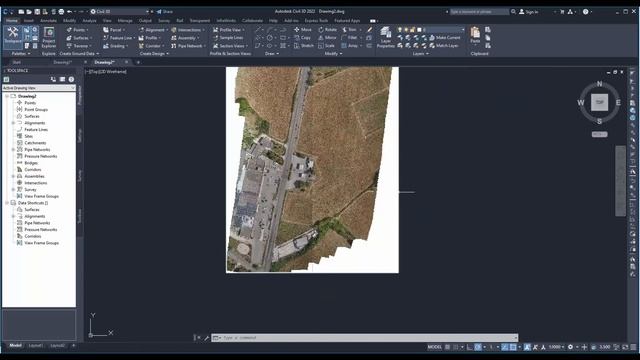The width and height of the screenshot is (640, 360).
Task: Click the Feature Line tool
Action: (119, 38)
